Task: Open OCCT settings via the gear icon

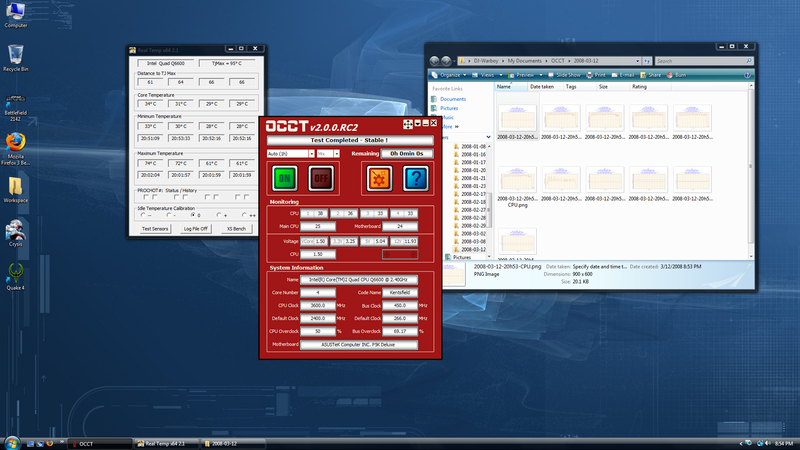Action: (377, 178)
